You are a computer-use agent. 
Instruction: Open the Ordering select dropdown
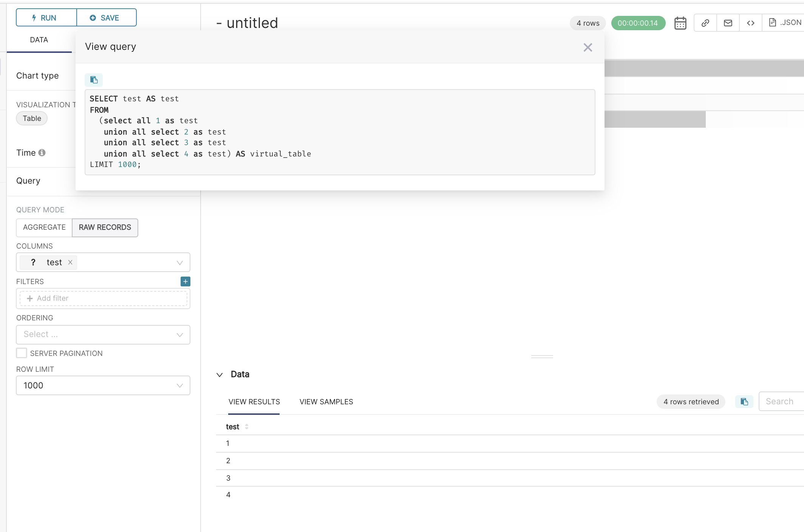coord(103,335)
